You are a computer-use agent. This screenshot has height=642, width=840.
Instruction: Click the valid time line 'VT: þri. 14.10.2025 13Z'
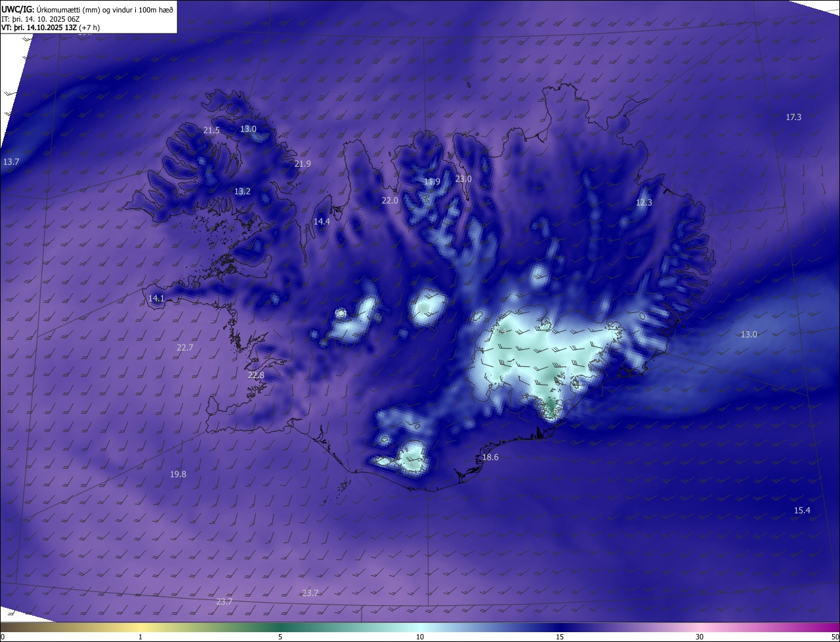39,28
